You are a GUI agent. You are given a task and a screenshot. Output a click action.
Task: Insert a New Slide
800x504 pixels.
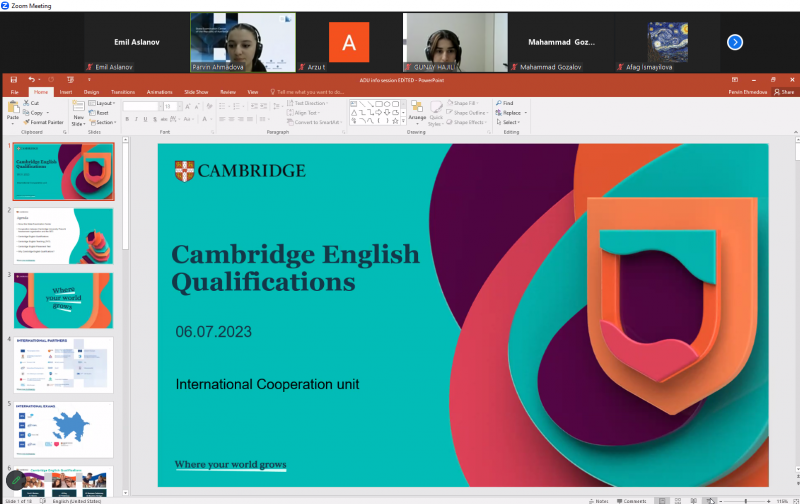(x=78, y=113)
